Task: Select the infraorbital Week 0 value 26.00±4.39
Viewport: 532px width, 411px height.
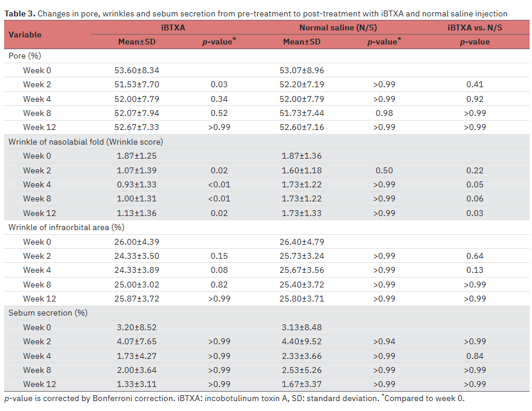Action: click(137, 242)
